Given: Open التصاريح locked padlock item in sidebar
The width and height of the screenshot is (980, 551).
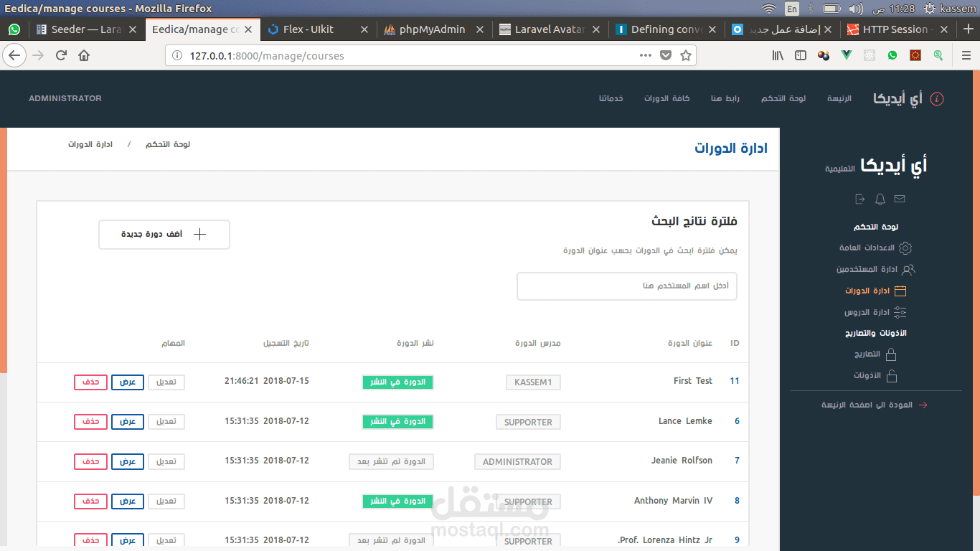Looking at the screenshot, I should point(875,354).
